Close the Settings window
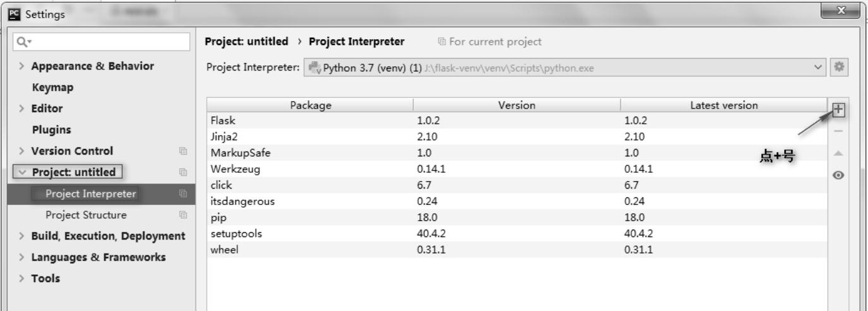868x311 pixels. (842, 12)
